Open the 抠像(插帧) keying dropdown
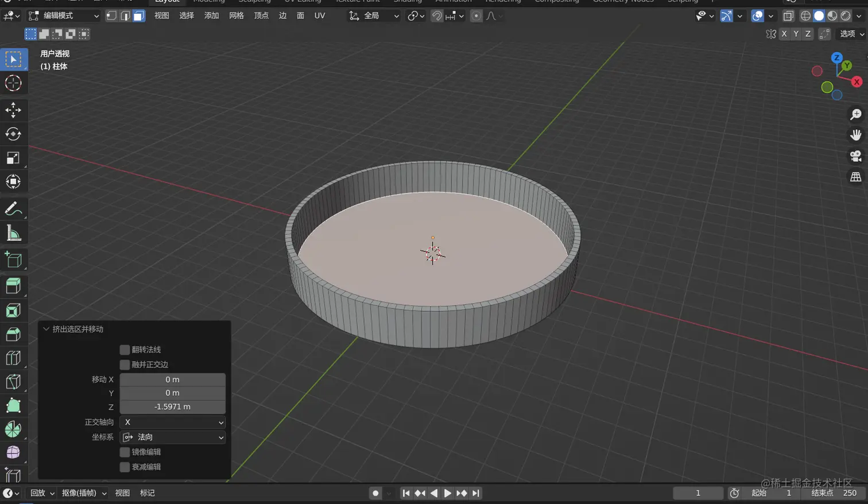 point(84,493)
